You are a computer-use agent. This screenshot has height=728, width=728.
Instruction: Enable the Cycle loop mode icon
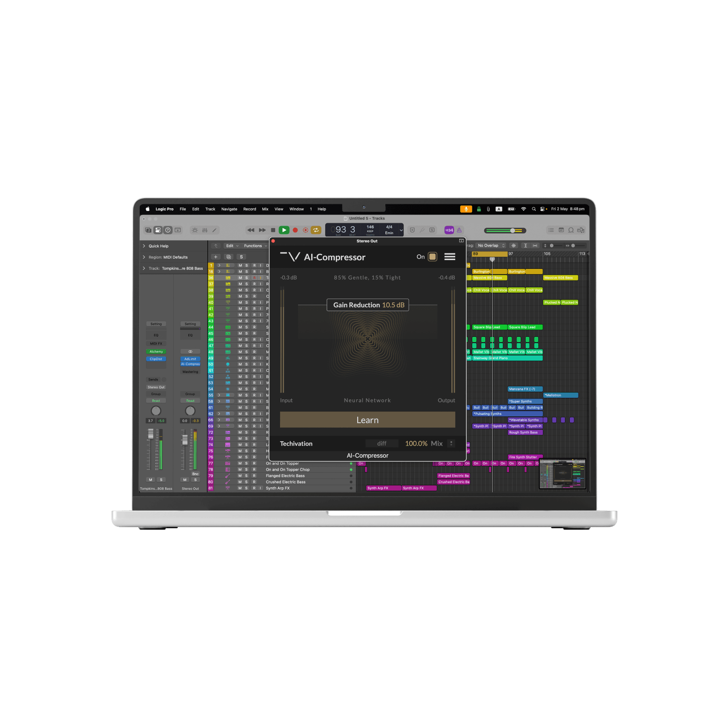click(315, 230)
